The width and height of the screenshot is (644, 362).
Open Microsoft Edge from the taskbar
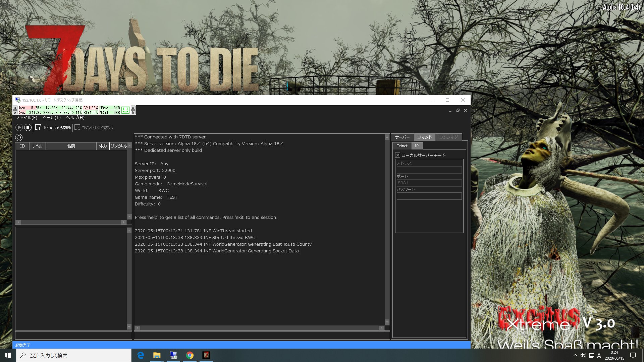[141, 355]
